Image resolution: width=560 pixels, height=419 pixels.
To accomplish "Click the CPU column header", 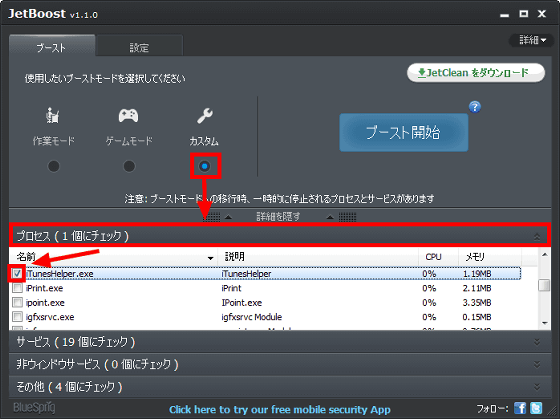I will tap(438, 256).
